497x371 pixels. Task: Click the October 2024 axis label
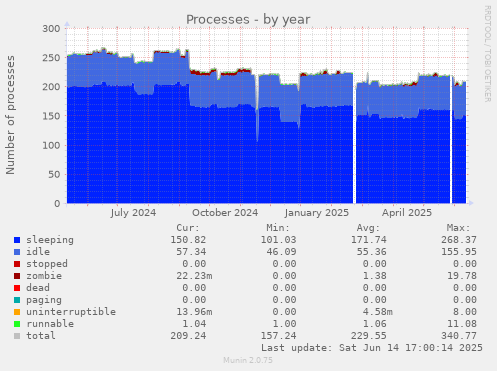tap(225, 213)
